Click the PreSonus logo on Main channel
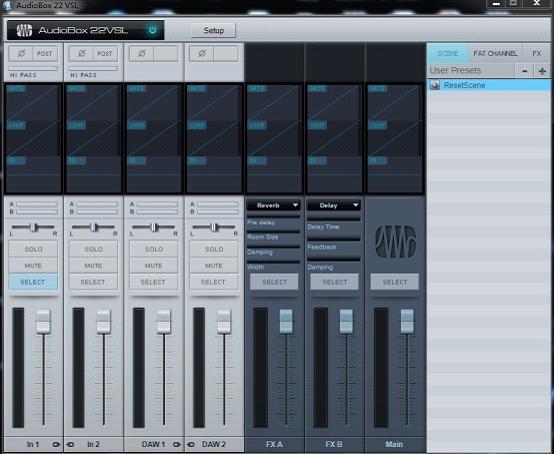 coord(395,242)
